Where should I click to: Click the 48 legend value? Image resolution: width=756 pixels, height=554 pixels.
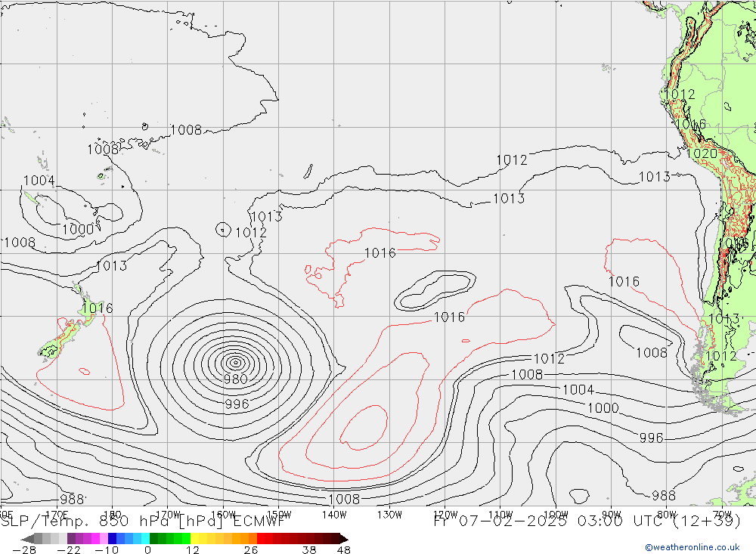tap(344, 549)
